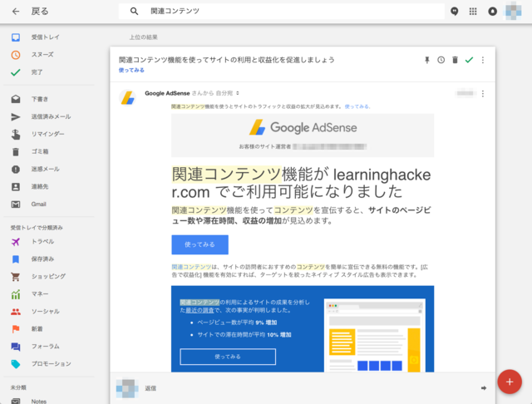Click the Google AdSense sender avatar
532x404 pixels.
[127, 98]
